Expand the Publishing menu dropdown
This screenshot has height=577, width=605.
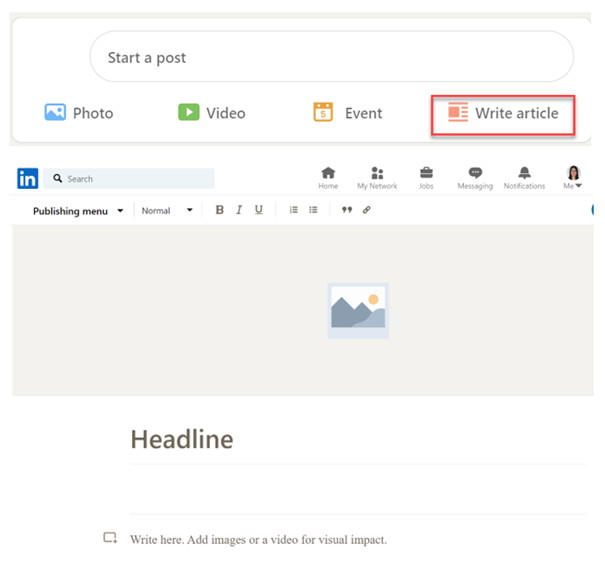coord(78,211)
